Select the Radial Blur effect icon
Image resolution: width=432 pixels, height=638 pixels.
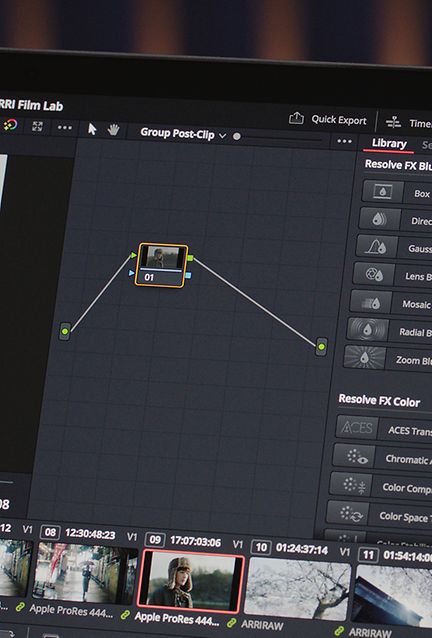(x=367, y=329)
